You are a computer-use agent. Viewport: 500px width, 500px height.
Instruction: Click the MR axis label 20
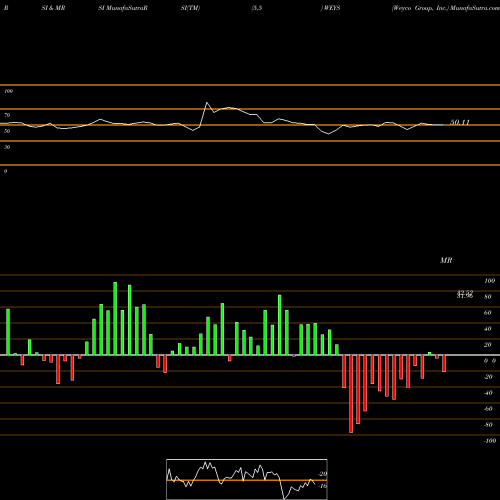click(x=488, y=345)
